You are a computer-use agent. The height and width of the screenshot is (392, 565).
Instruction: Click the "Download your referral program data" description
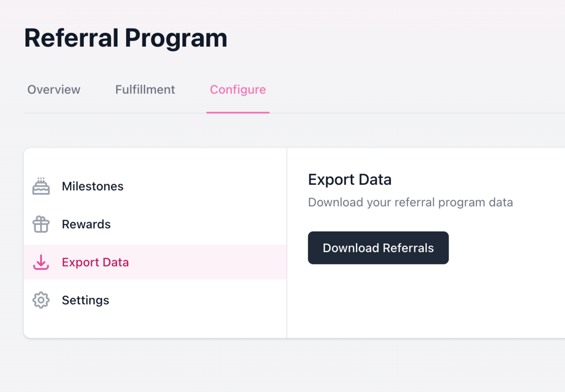(411, 202)
